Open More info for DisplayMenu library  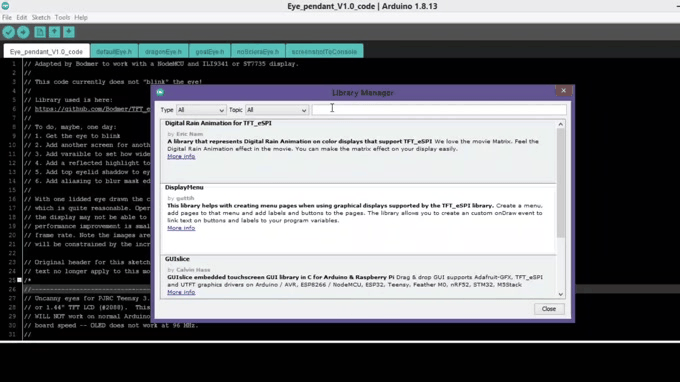tap(181, 228)
